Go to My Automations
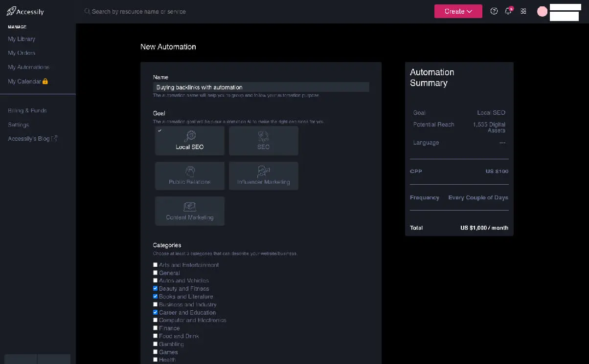Image resolution: width=589 pixels, height=364 pixels. point(29,67)
